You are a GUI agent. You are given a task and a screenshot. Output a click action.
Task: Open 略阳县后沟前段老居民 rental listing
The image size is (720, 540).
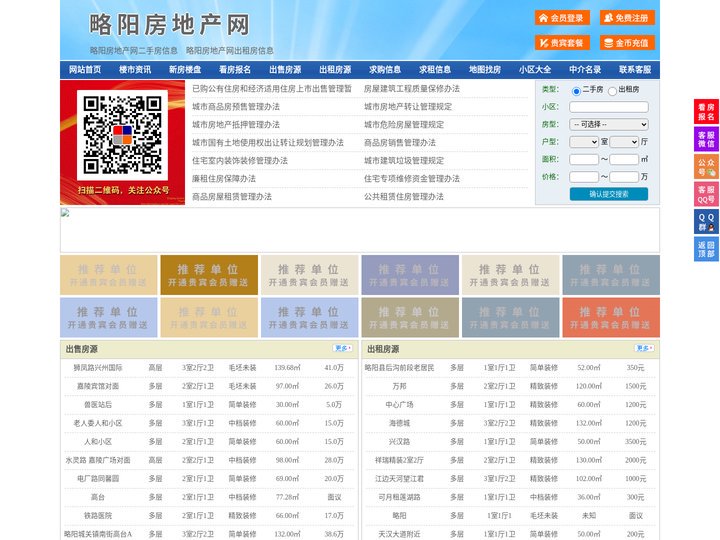(x=399, y=368)
